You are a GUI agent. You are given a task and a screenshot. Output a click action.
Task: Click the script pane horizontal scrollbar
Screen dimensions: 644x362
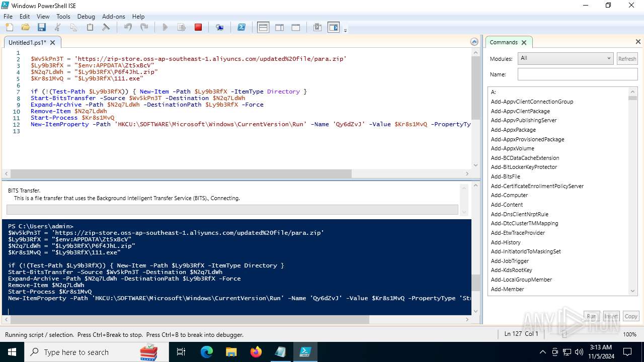click(x=181, y=173)
